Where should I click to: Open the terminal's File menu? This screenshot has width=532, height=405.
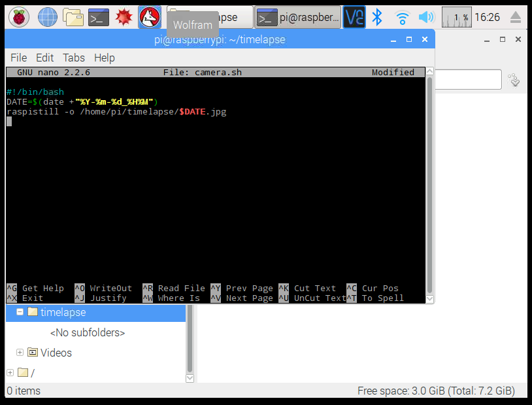(19, 58)
